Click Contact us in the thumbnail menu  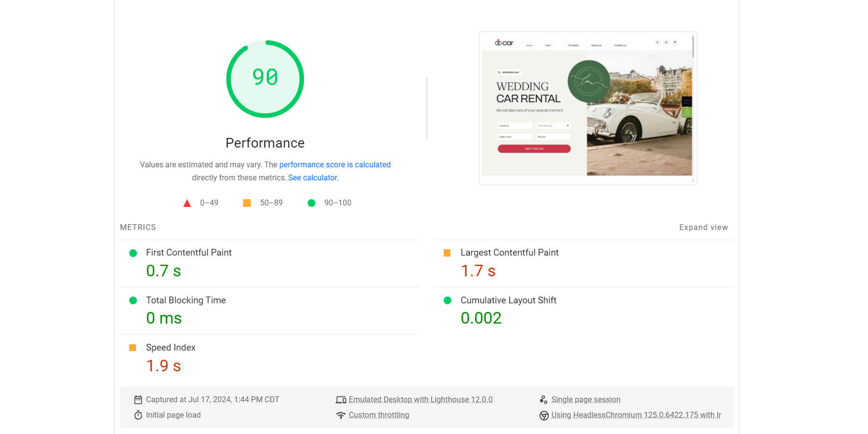[x=620, y=45]
